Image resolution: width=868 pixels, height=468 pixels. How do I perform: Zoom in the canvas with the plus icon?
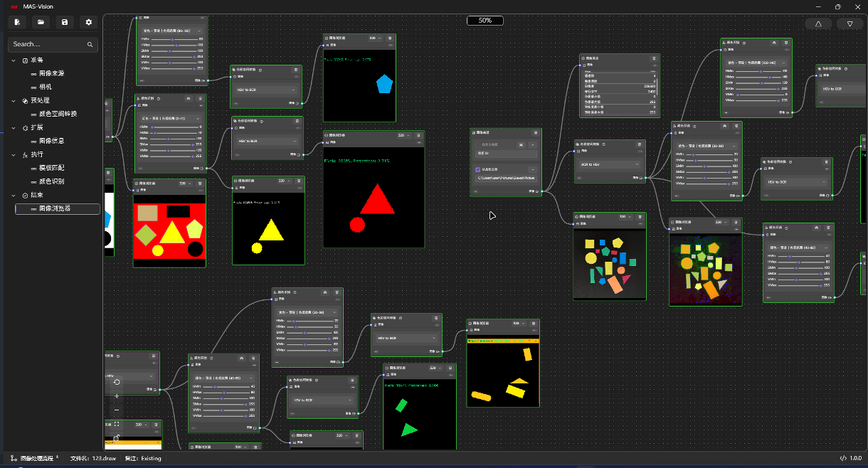tap(117, 395)
